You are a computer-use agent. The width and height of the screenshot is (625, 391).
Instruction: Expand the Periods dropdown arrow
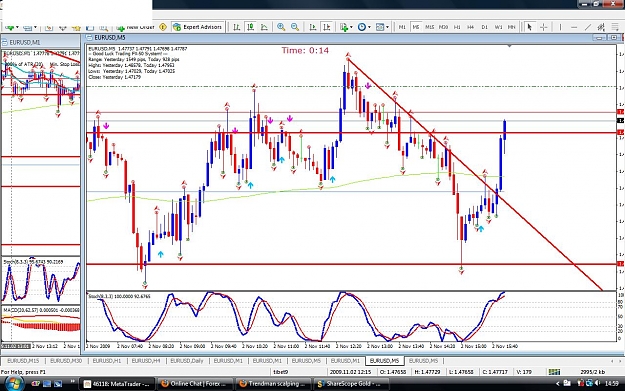point(369,27)
